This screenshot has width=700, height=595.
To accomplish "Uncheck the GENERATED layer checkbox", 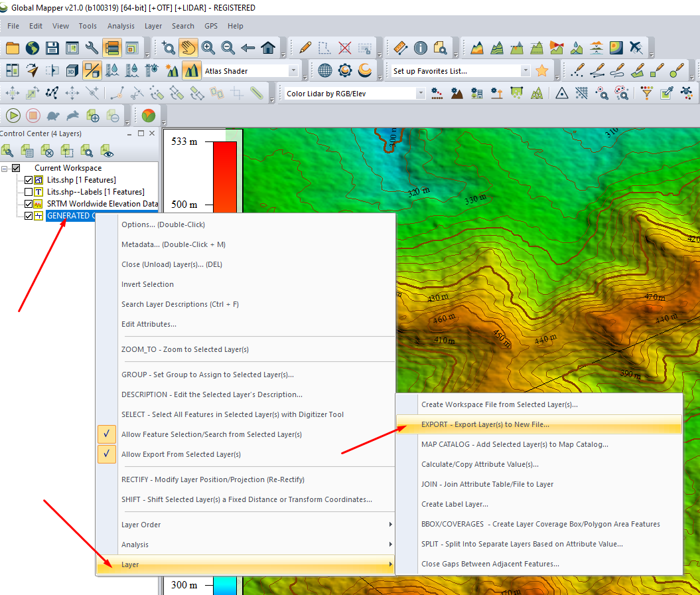I will pos(29,216).
